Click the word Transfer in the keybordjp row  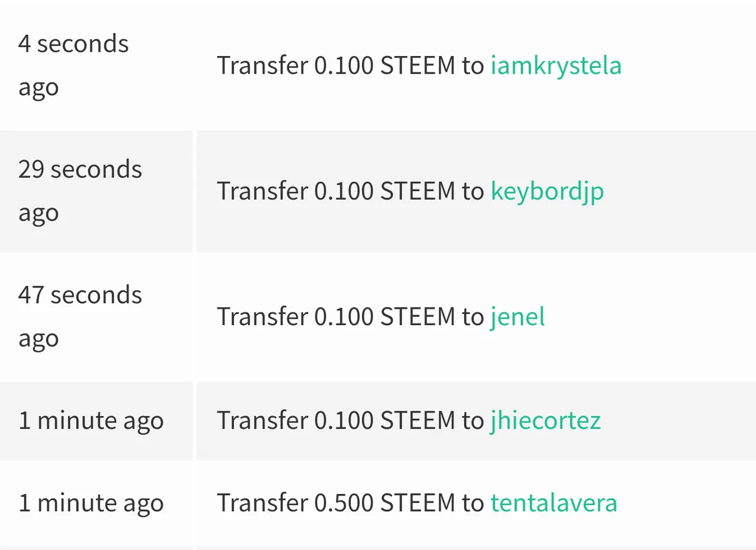(x=262, y=191)
